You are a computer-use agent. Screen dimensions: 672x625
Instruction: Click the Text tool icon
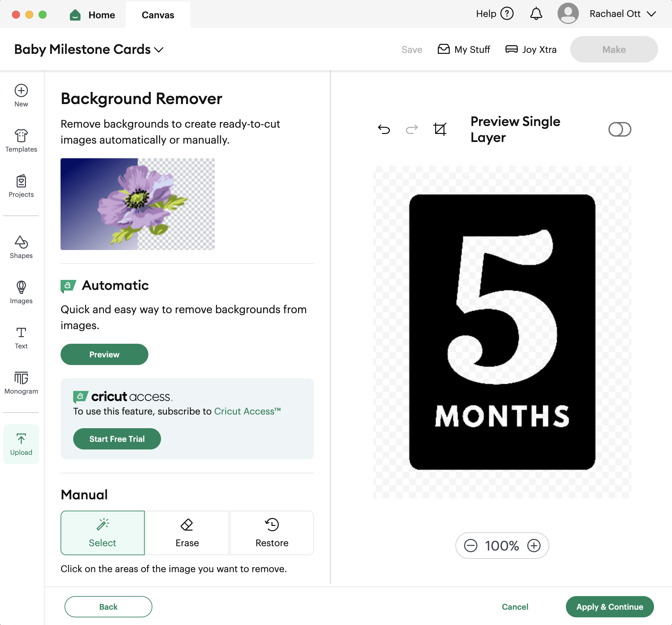tap(21, 337)
